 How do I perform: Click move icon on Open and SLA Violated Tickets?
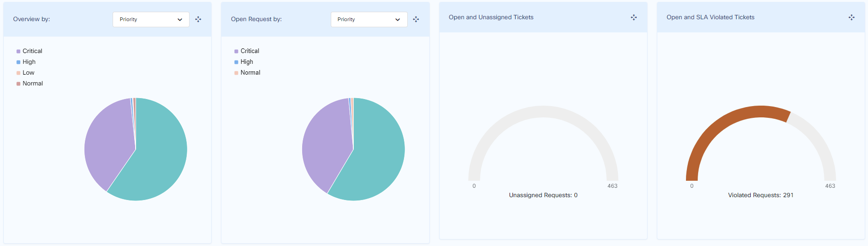(x=851, y=17)
